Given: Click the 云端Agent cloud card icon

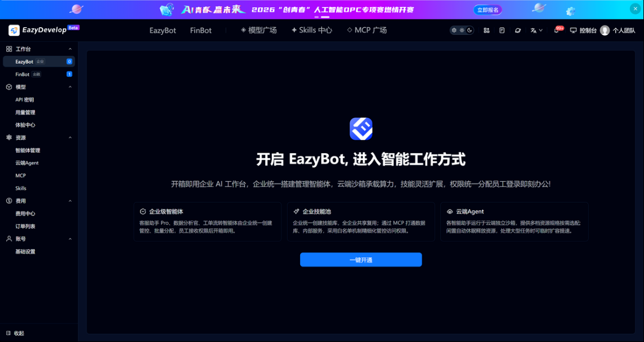Looking at the screenshot, I should [x=449, y=211].
